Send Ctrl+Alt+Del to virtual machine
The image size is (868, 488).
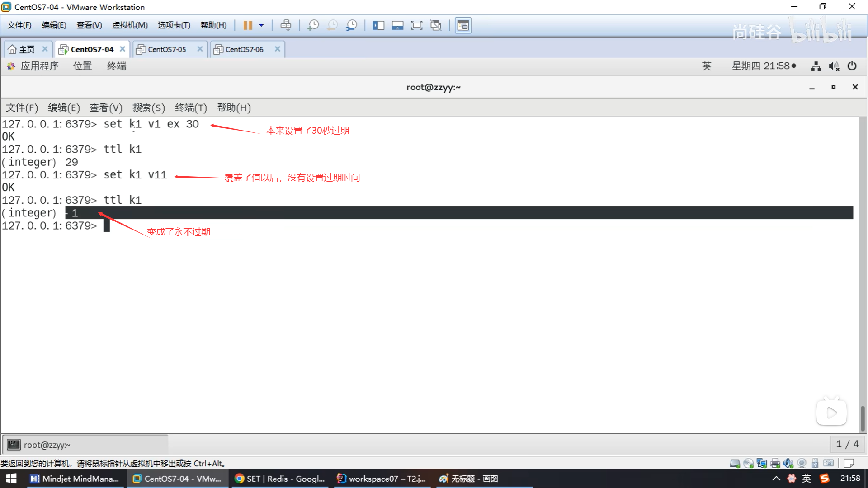coord(286,25)
